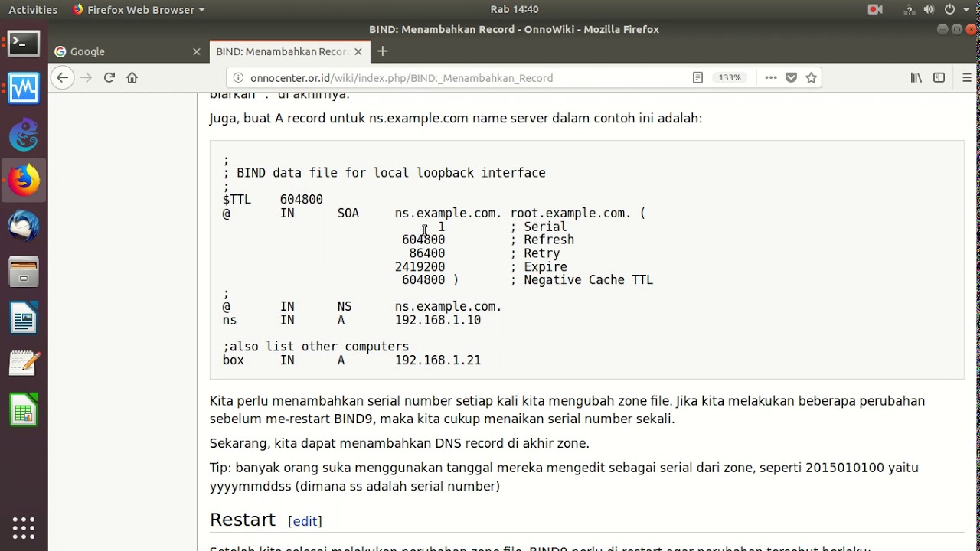Open the Activities overview

33,9
